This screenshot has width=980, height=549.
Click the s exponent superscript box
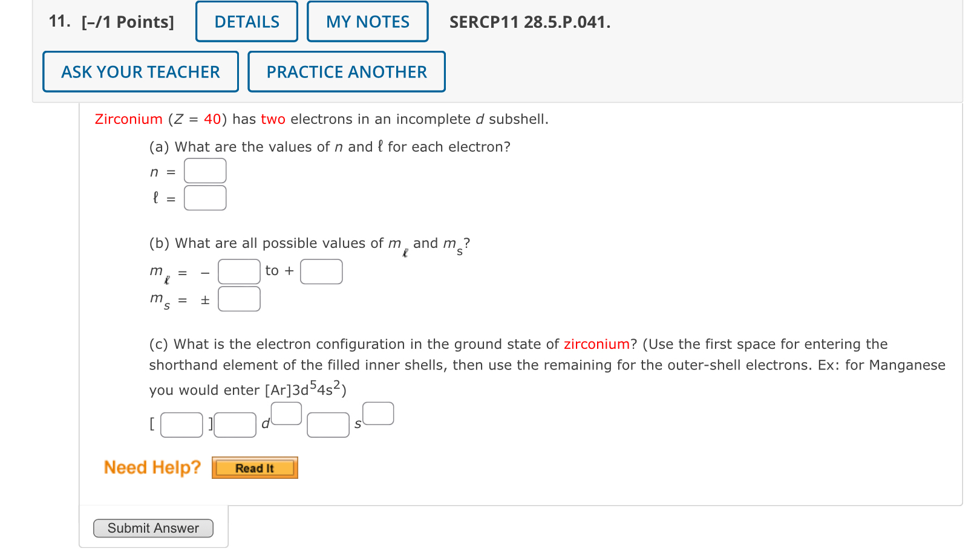(377, 413)
